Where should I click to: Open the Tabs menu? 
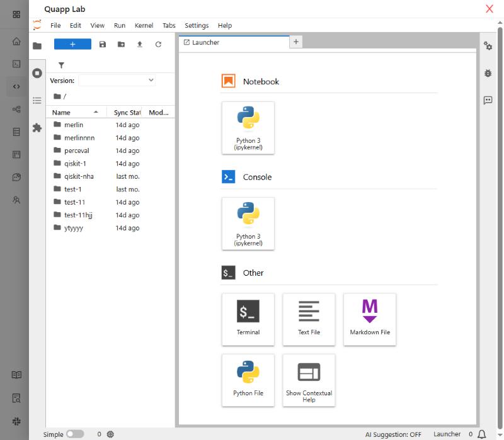169,25
